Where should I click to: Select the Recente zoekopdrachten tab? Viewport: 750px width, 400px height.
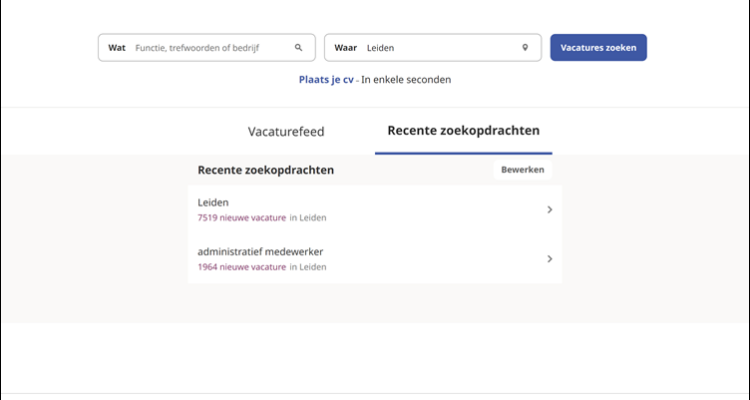[x=463, y=131]
